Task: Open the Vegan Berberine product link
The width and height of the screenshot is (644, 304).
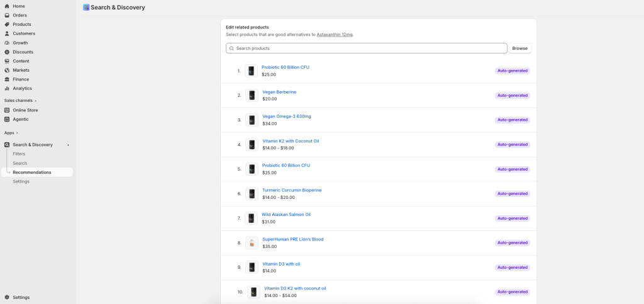Action: (279, 92)
